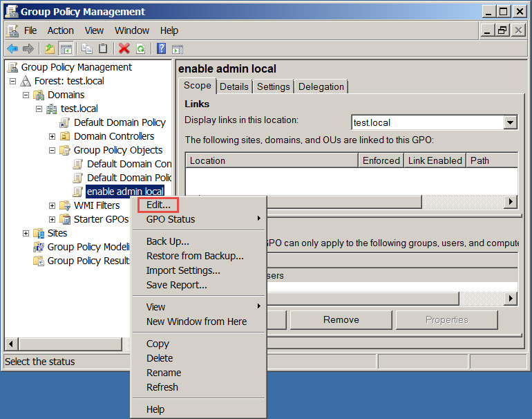Screen dimensions: 532x419
Task: Click the Forward arrow toolbar icon
Action: 28,49
